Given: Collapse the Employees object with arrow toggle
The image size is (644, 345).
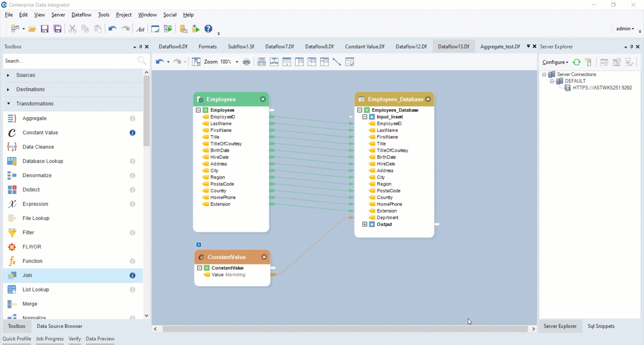Looking at the screenshot, I should tap(263, 99).
